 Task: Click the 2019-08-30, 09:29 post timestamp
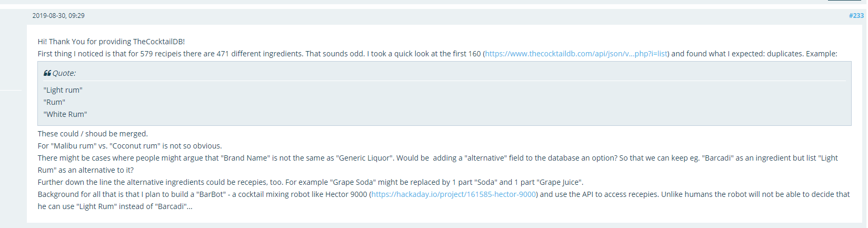coord(58,16)
